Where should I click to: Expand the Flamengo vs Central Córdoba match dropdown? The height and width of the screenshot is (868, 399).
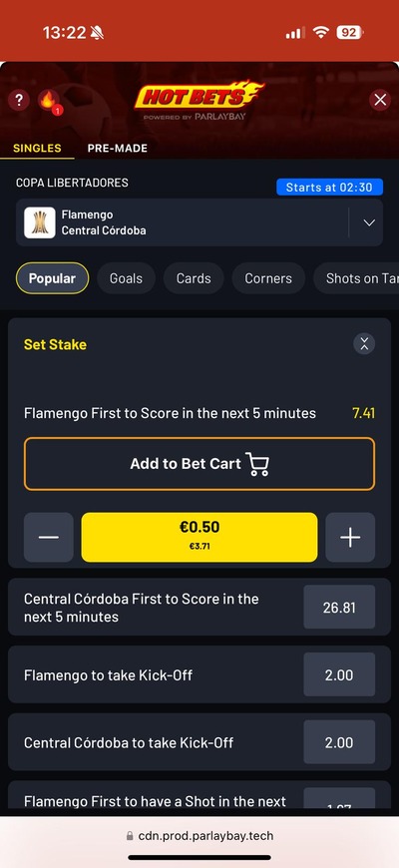click(369, 222)
